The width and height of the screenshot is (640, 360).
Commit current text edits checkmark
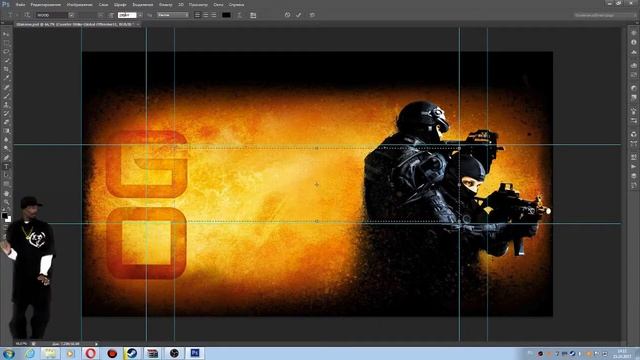(x=299, y=15)
